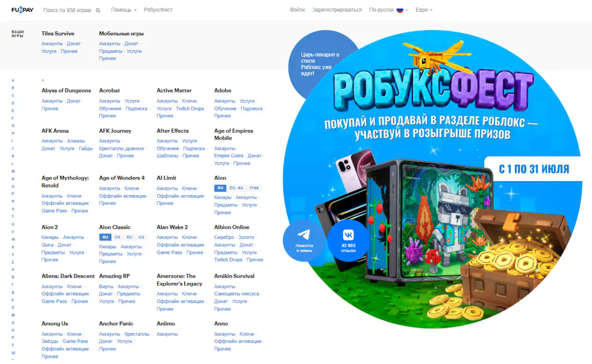The height and width of the screenshot is (364, 592).
Task: Click the Russian flag icon
Action: [x=400, y=10]
